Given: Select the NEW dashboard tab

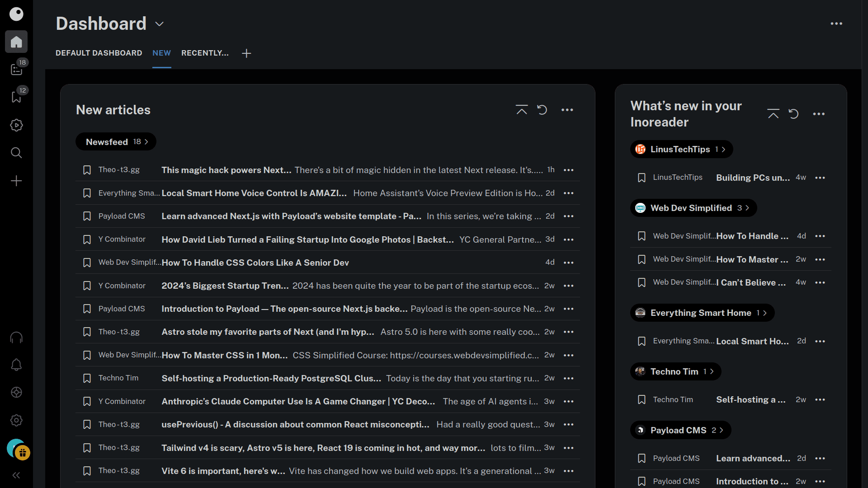Looking at the screenshot, I should tap(161, 53).
